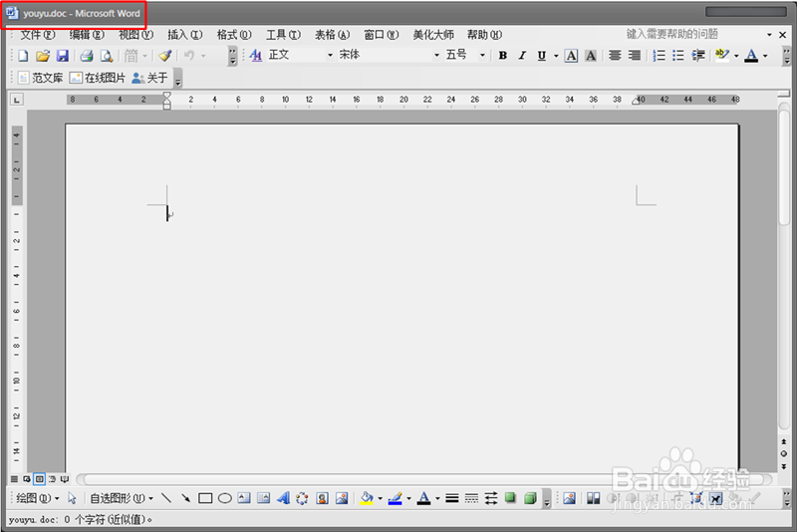Open shadow style options
Viewport: 797px width, 532px height.
click(510, 498)
